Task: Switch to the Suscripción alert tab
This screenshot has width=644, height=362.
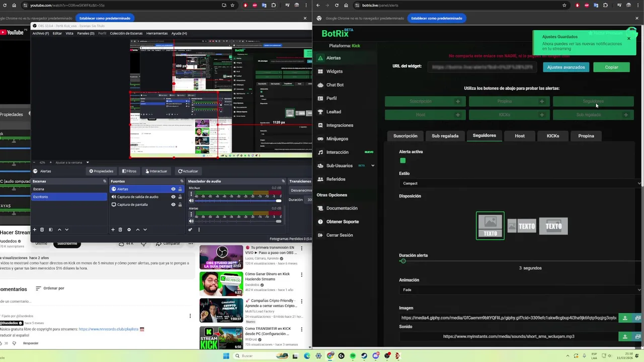Action: point(405,136)
